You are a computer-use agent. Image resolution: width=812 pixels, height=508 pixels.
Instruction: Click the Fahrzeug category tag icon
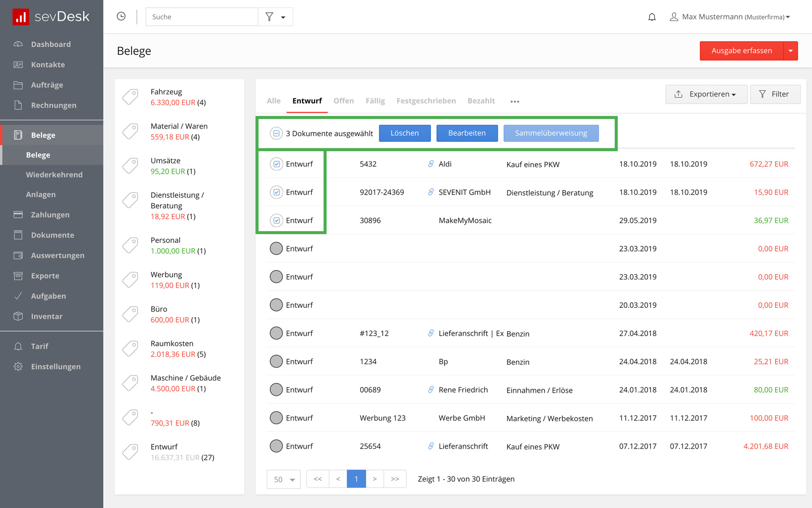(130, 97)
